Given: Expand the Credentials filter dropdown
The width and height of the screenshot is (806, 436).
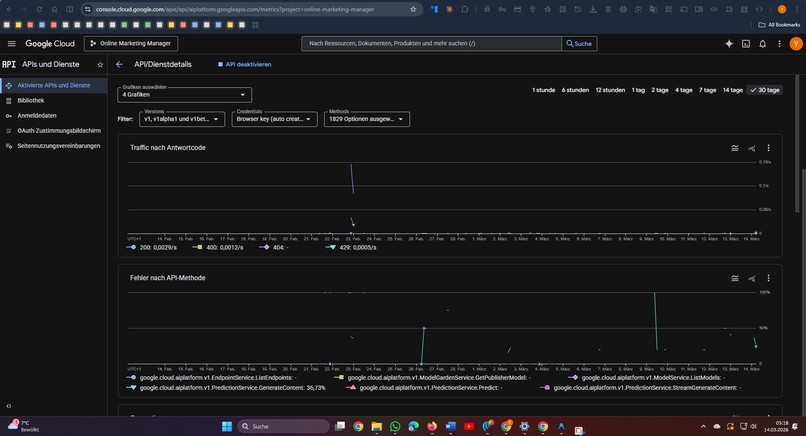Looking at the screenshot, I should click(x=274, y=119).
